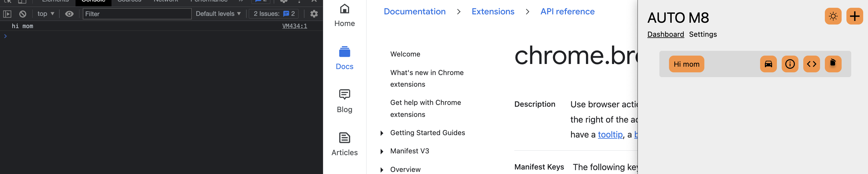Open the 2 Issues button
This screenshot has width=868, height=174.
click(274, 14)
